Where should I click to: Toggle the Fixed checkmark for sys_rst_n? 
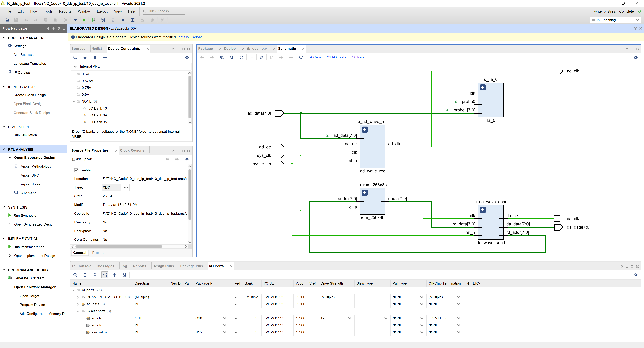coord(236,332)
